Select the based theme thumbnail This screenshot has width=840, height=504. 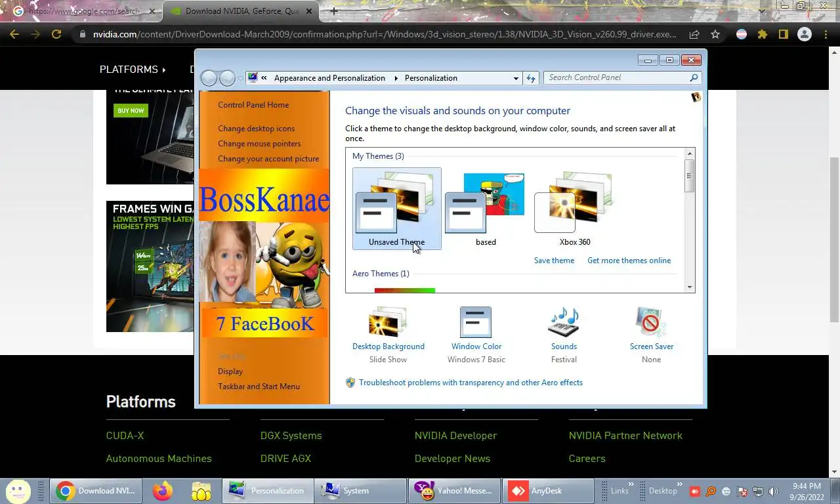(x=486, y=209)
